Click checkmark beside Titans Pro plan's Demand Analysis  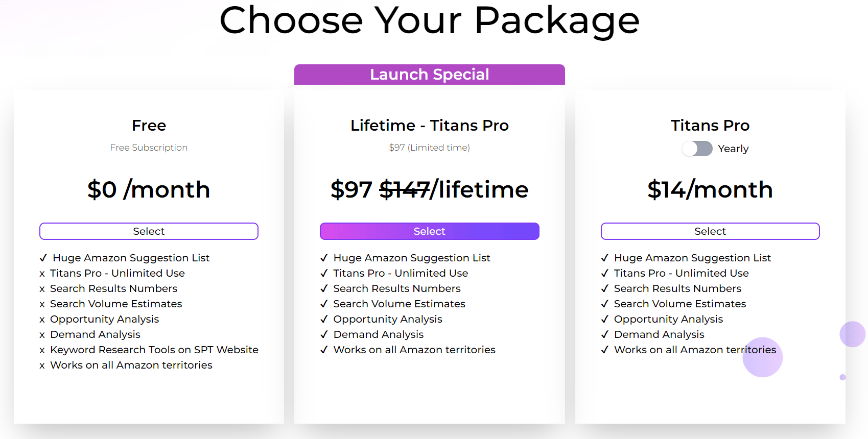[605, 334]
